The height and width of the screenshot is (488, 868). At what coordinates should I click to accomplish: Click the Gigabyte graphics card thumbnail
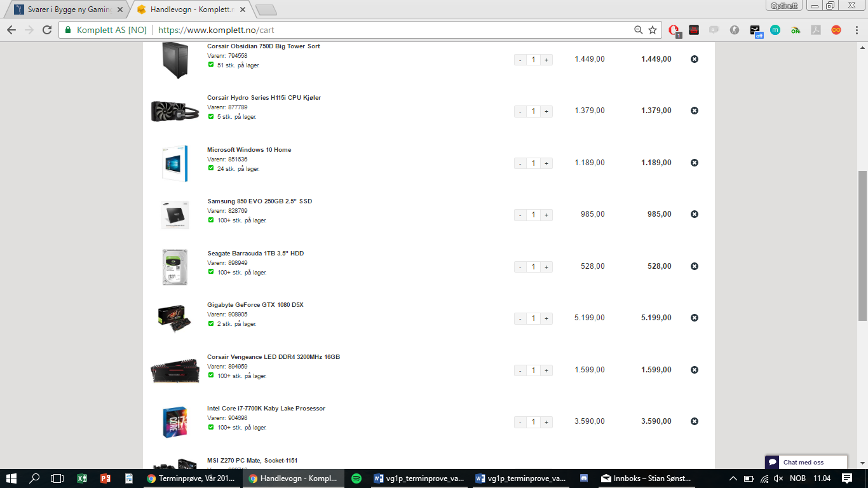[174, 318]
